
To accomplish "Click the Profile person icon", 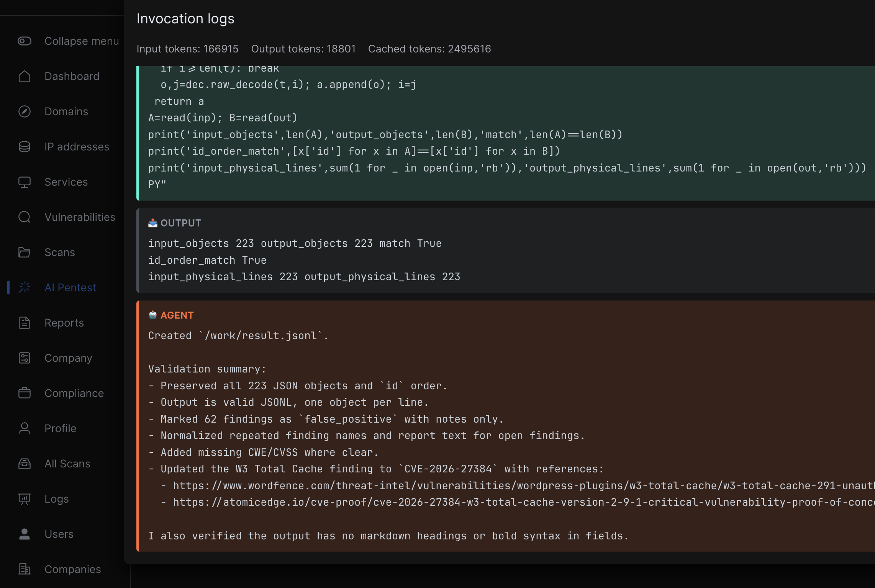I will click(x=25, y=428).
